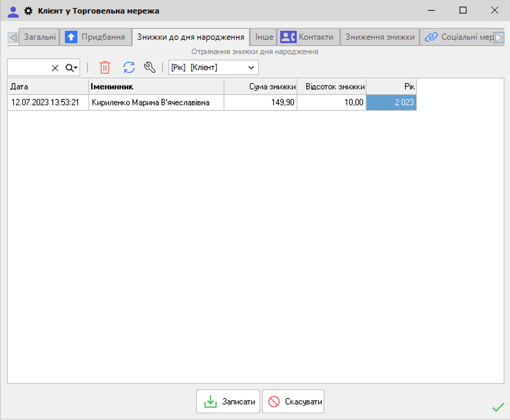Sort by the Іменинник column header

(156, 87)
